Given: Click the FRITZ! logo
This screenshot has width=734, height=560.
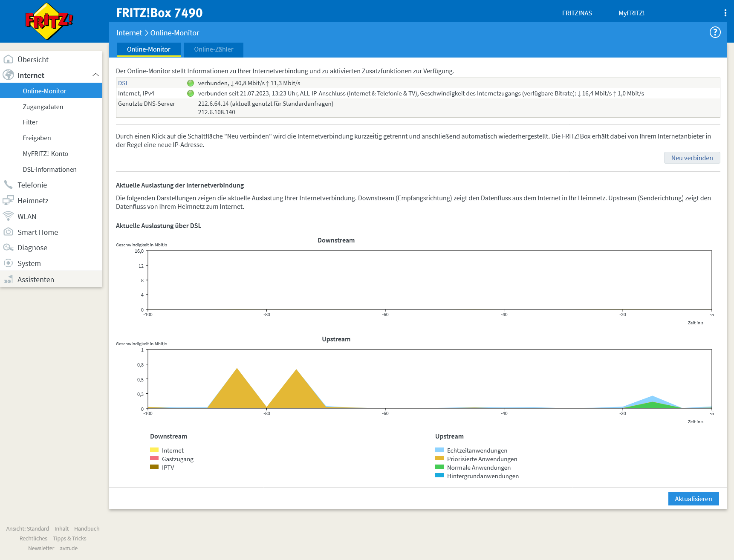Looking at the screenshot, I should [49, 21].
